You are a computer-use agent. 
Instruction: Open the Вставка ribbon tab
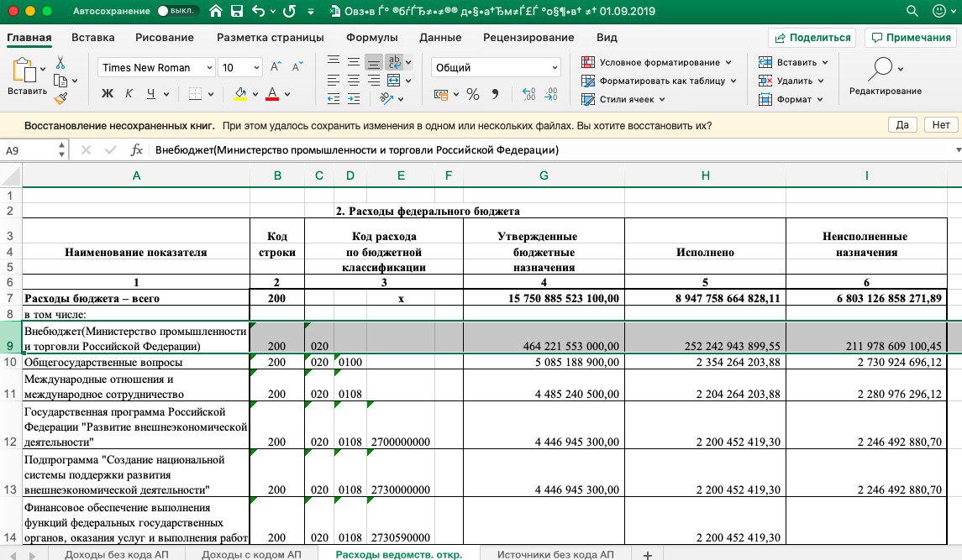click(92, 38)
